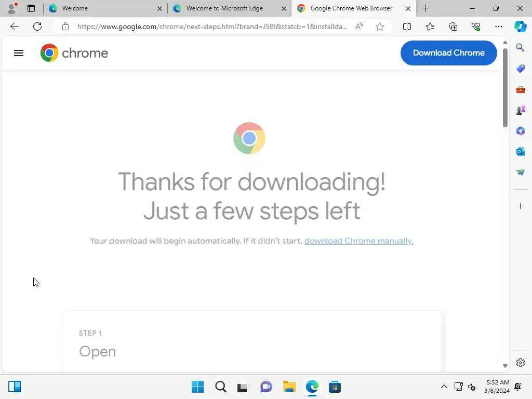
Task: Close the Welcome tab
Action: click(x=159, y=8)
